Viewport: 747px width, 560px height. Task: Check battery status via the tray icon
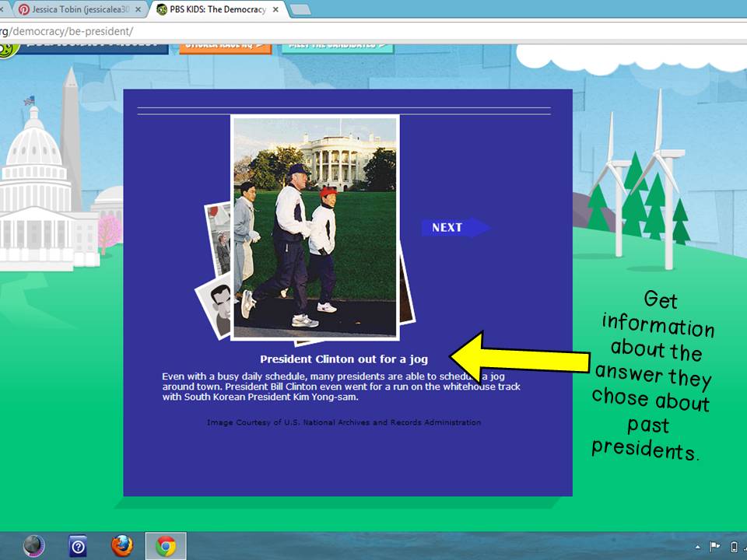(x=734, y=547)
